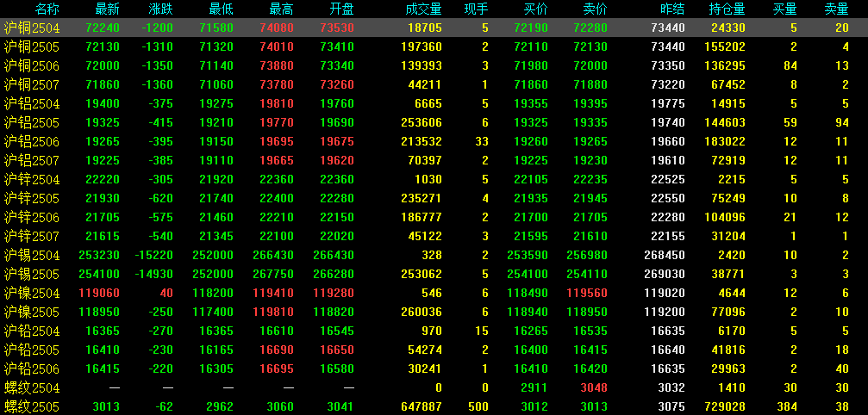Click the high price 74080 for 沪铜2504
This screenshot has height=415, width=868.
coord(277,28)
